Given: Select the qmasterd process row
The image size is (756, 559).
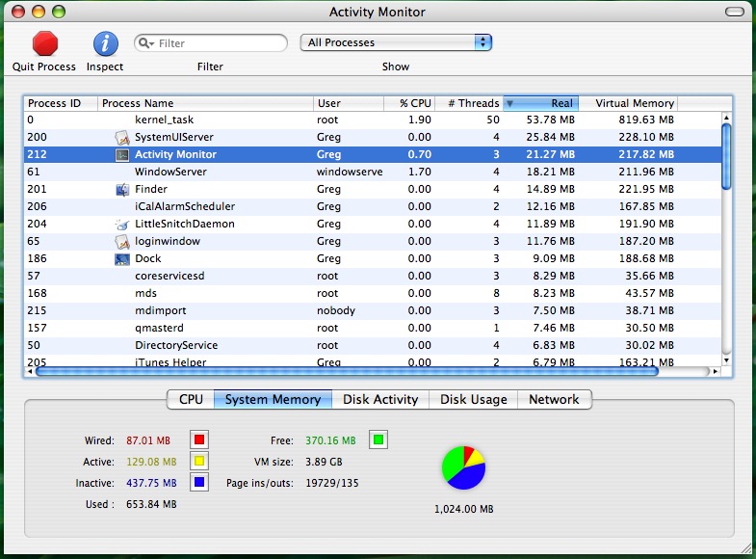Looking at the screenshot, I should tap(373, 329).
